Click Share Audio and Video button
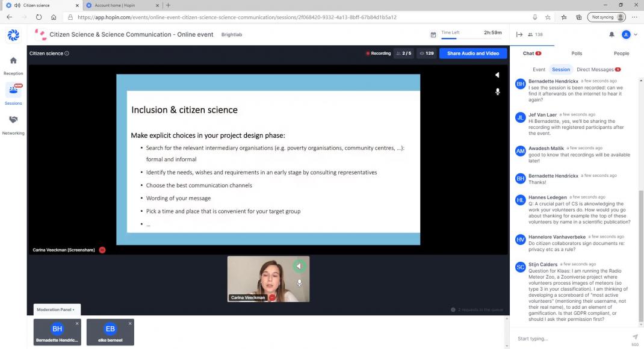 [472, 54]
